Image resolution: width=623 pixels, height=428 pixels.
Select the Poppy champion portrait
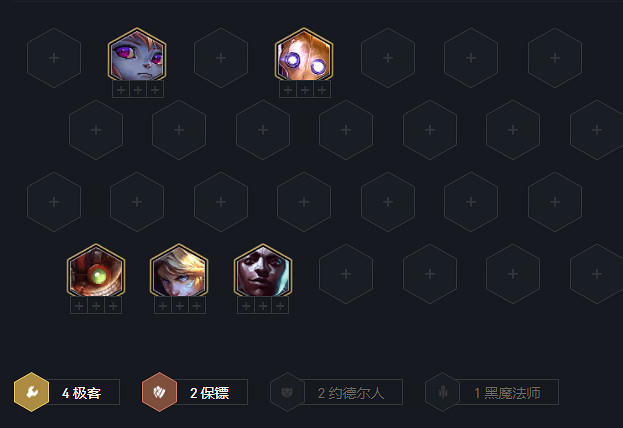click(x=137, y=54)
